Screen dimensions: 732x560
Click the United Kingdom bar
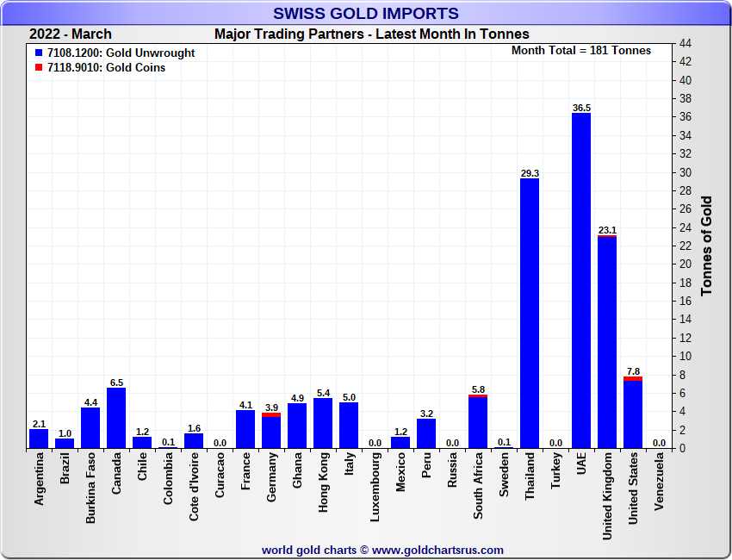[x=607, y=342]
